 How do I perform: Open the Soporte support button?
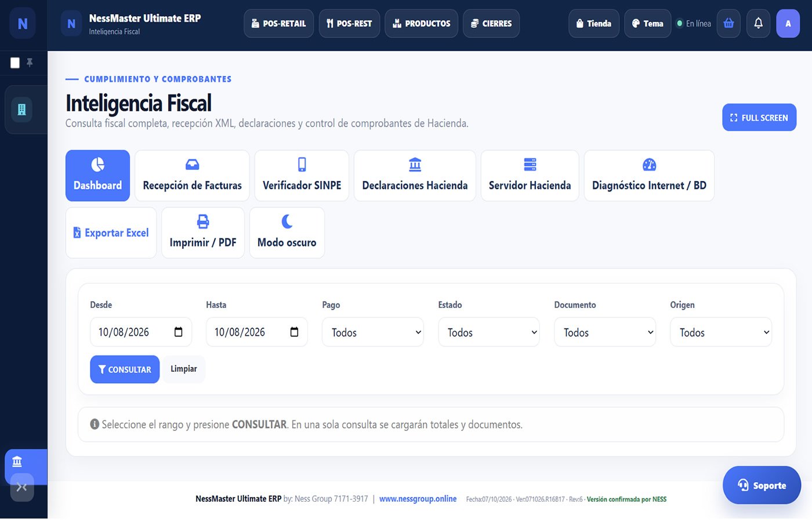(762, 485)
